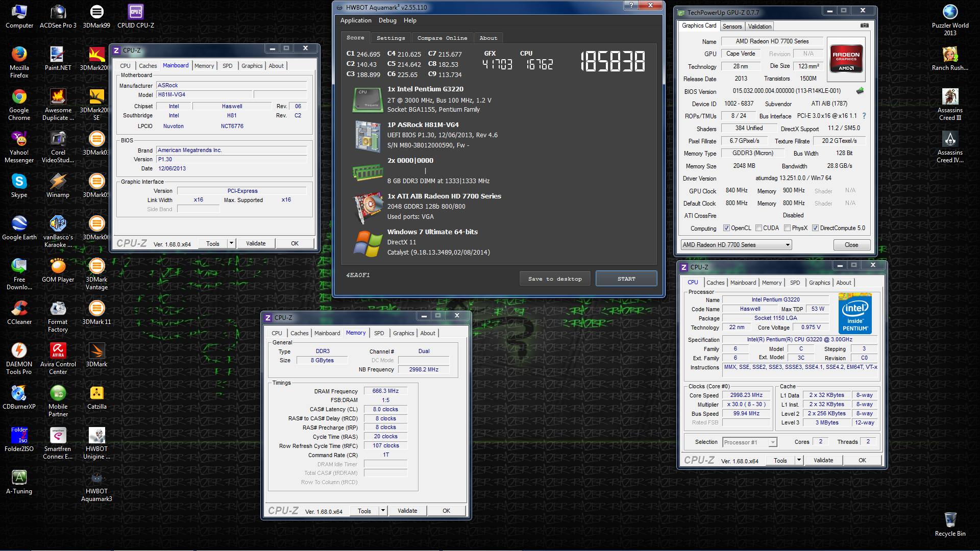
Task: Switch to the Sensors tab in the GPU-Z window
Action: (x=732, y=27)
